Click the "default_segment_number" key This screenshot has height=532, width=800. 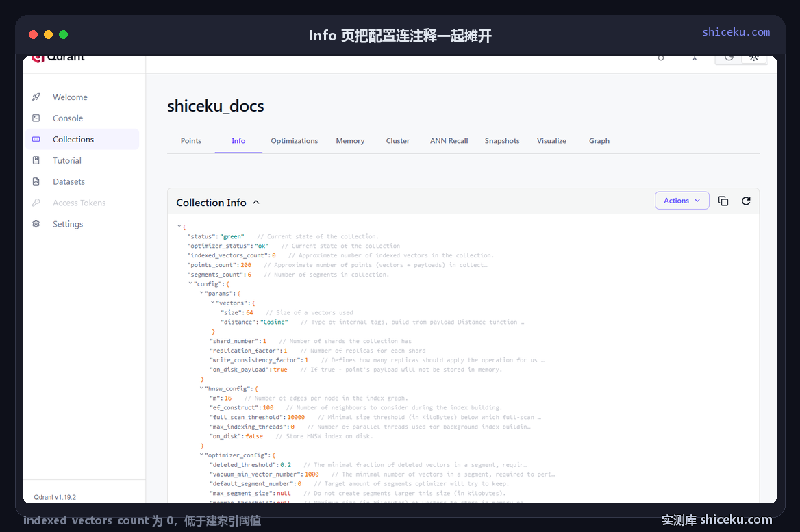pyautogui.click(x=252, y=483)
